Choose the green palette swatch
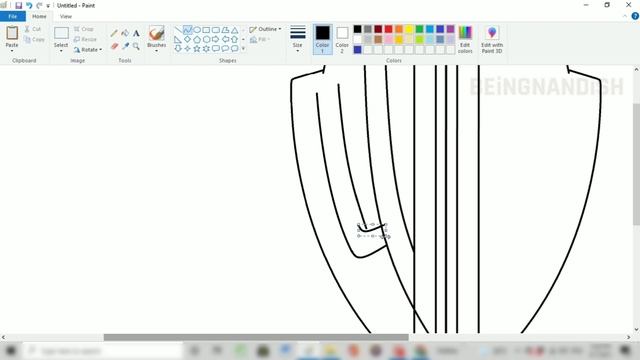Screen dimensions: 640x360 pos(419,29)
